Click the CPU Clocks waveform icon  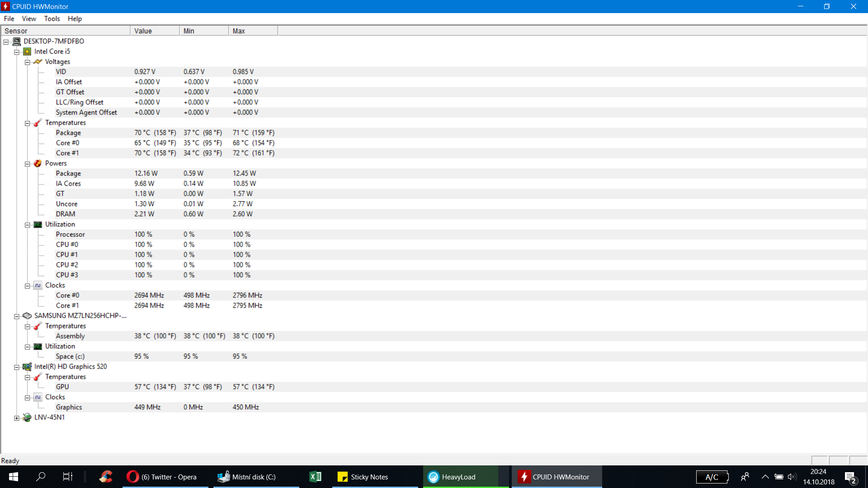pyautogui.click(x=38, y=286)
